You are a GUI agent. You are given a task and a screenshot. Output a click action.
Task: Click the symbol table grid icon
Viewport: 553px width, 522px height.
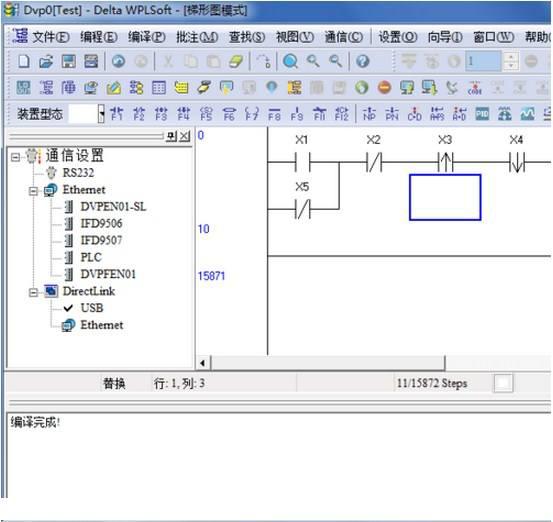tap(159, 87)
